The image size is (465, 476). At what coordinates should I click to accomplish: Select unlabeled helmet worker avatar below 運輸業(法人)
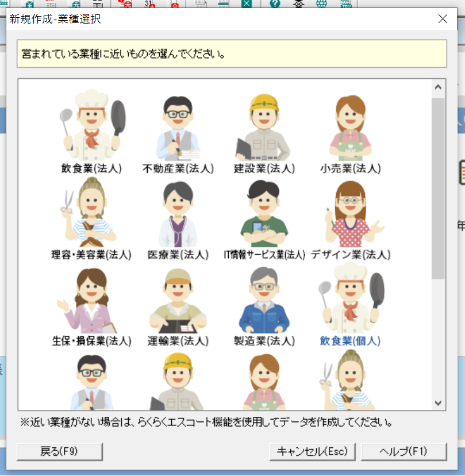[177, 381]
